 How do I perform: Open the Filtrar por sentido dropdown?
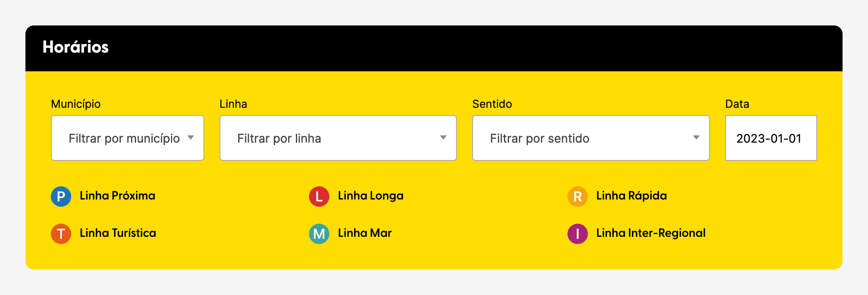[x=591, y=138]
